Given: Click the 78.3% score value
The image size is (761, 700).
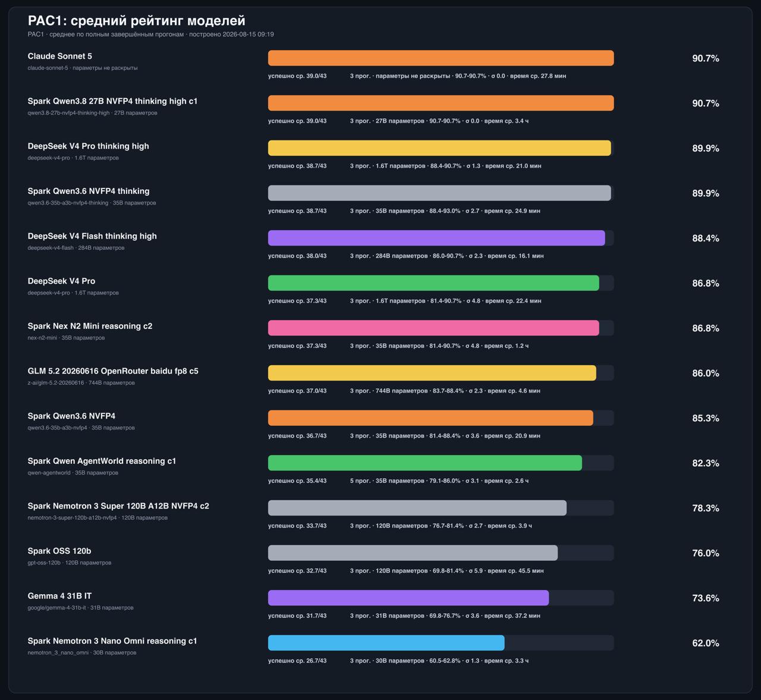Looking at the screenshot, I should [x=706, y=508].
